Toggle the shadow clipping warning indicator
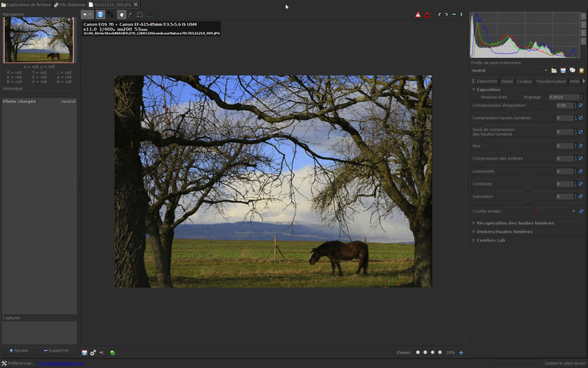This screenshot has width=588, height=368. click(x=427, y=14)
